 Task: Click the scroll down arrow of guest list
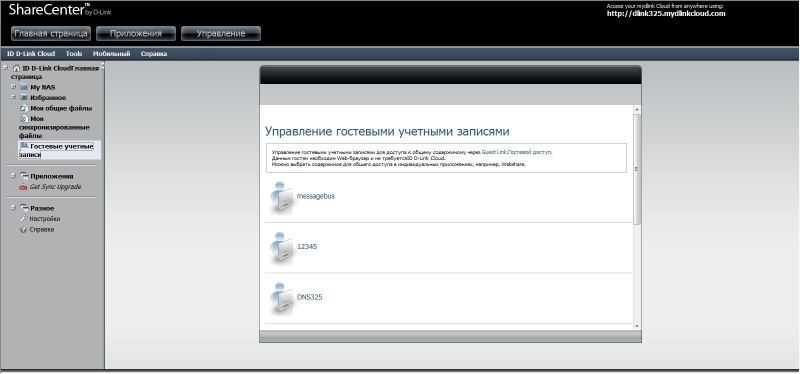coord(636,326)
